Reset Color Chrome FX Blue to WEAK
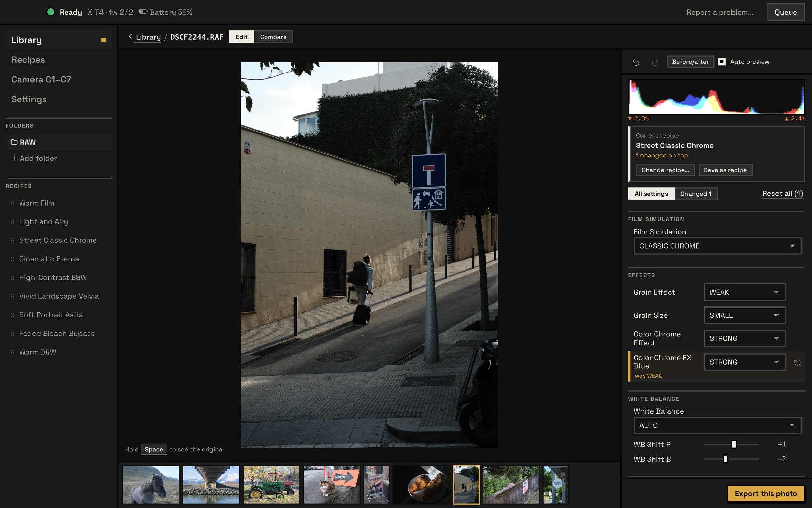The image size is (812, 508). tap(797, 362)
